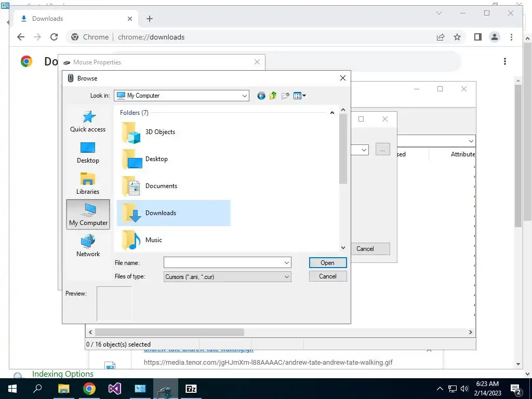This screenshot has height=399, width=532.
Task: Go back using the Browse dialog's back arrow icon
Action: [261, 96]
